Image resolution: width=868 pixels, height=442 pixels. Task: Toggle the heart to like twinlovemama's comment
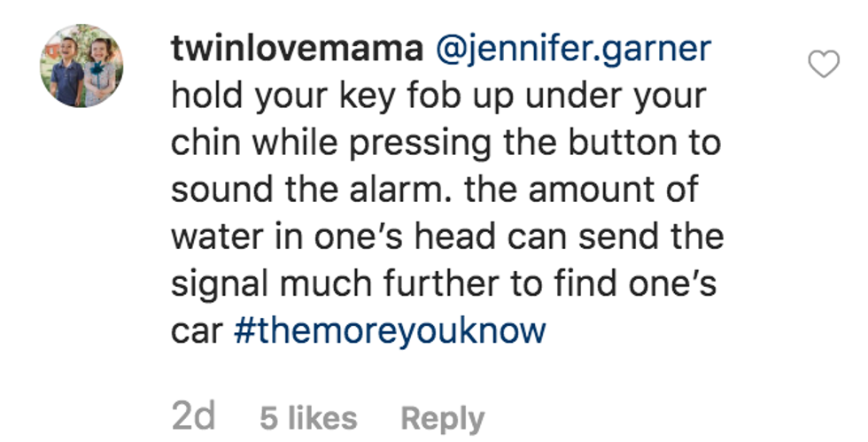pyautogui.click(x=825, y=64)
